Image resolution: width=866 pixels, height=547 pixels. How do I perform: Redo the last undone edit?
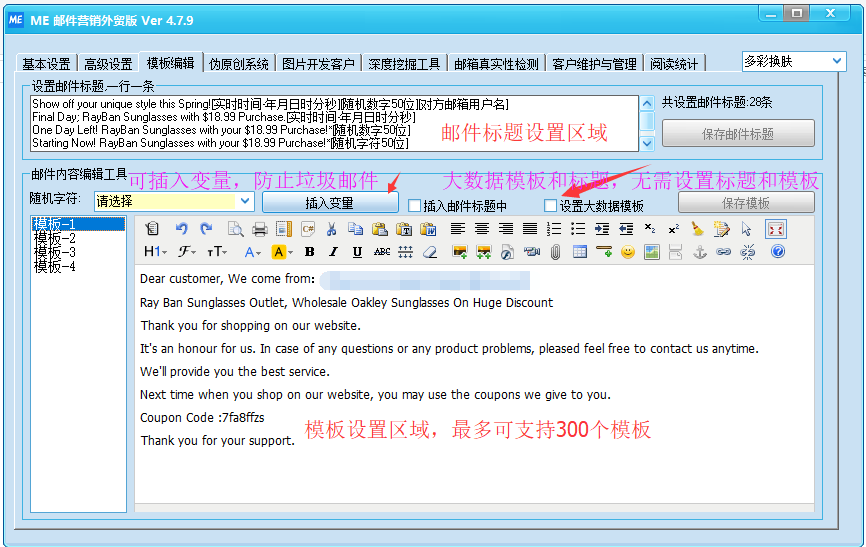(x=206, y=229)
